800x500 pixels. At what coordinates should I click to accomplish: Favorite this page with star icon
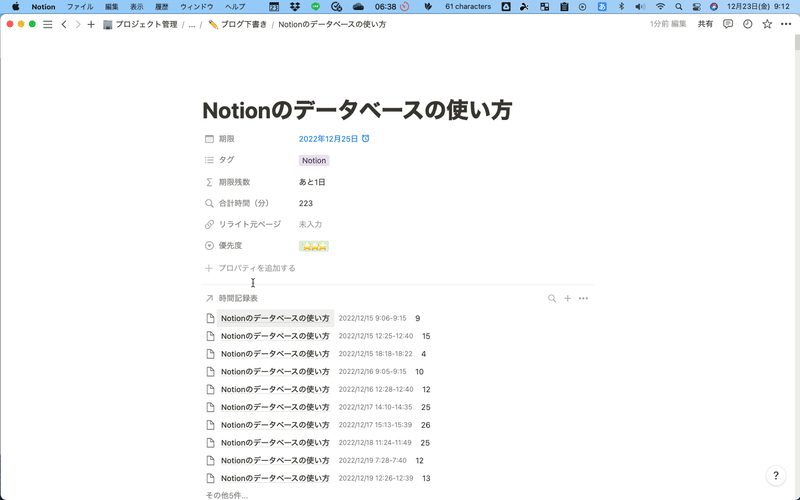[767, 24]
